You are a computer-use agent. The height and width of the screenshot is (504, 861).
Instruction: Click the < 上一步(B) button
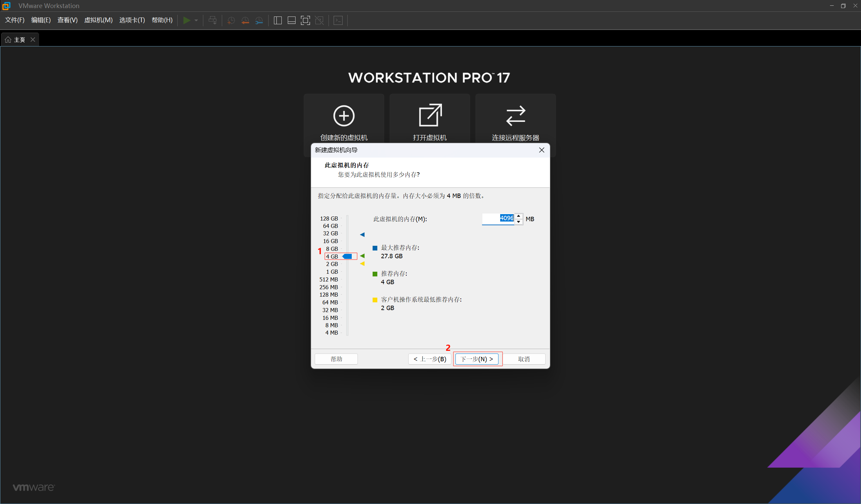coord(429,359)
